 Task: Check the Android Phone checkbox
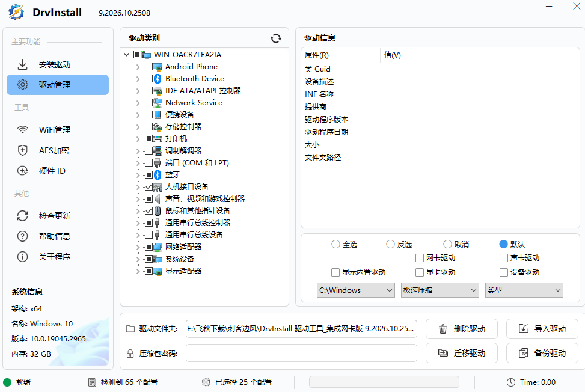coord(149,67)
